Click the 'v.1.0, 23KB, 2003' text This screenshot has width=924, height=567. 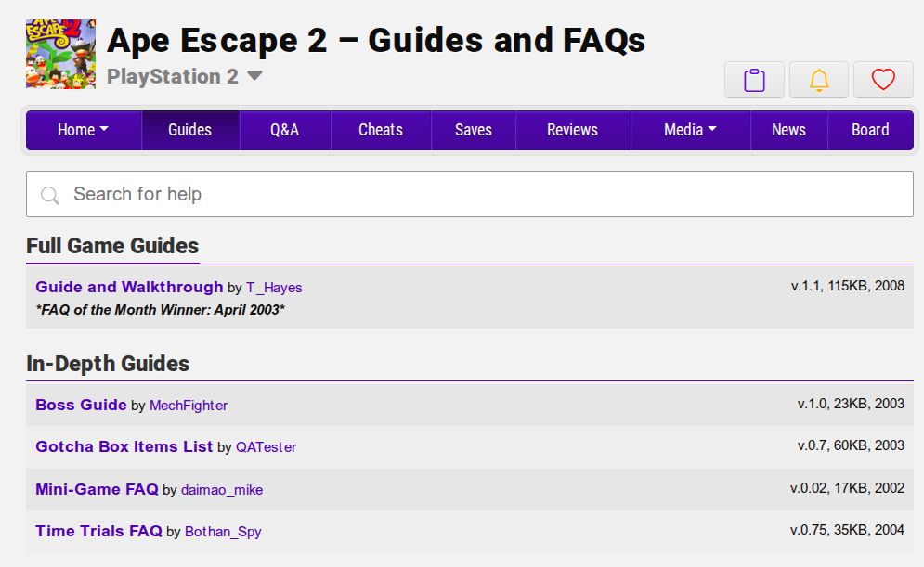(x=851, y=404)
